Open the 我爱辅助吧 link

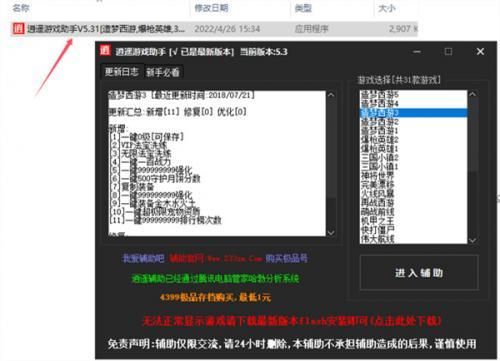(143, 258)
